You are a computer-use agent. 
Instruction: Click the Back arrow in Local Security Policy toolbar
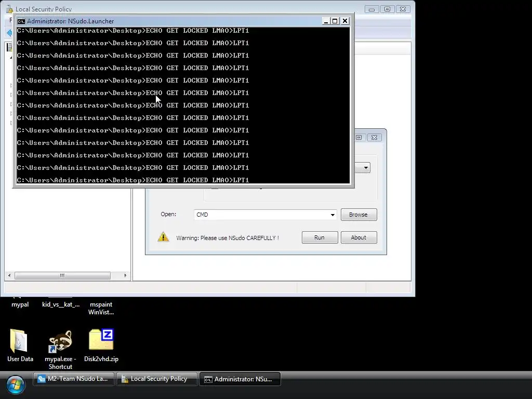click(x=9, y=33)
